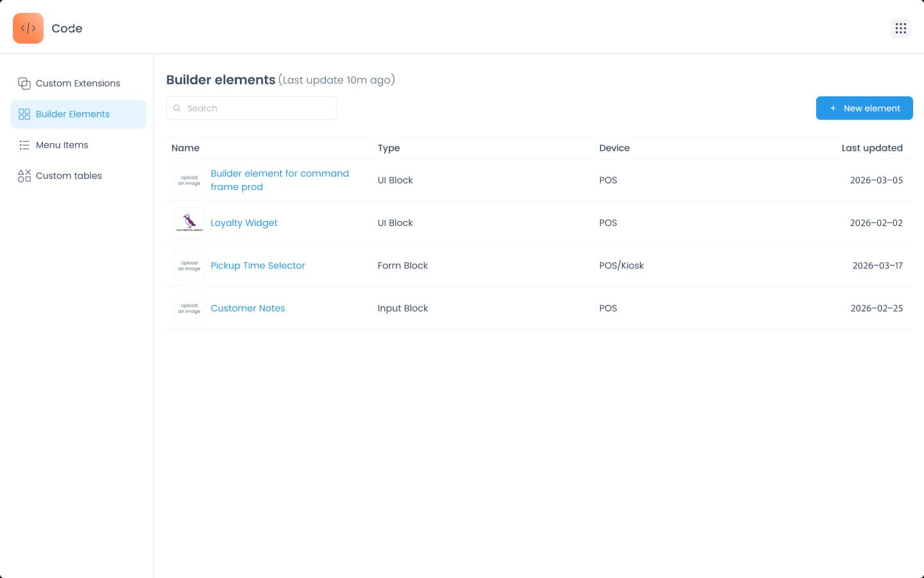Click the Form Block type cell
Viewport: 924px width, 578px height.
pyautogui.click(x=402, y=265)
